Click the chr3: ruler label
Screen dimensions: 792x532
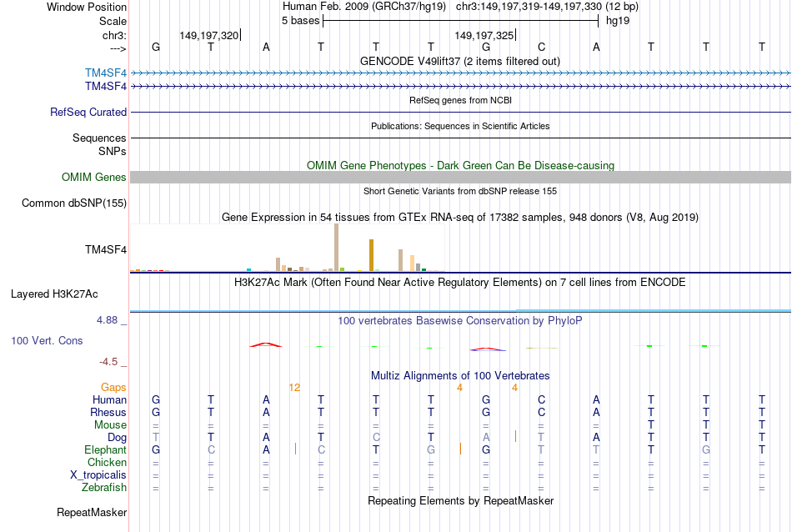pos(115,35)
